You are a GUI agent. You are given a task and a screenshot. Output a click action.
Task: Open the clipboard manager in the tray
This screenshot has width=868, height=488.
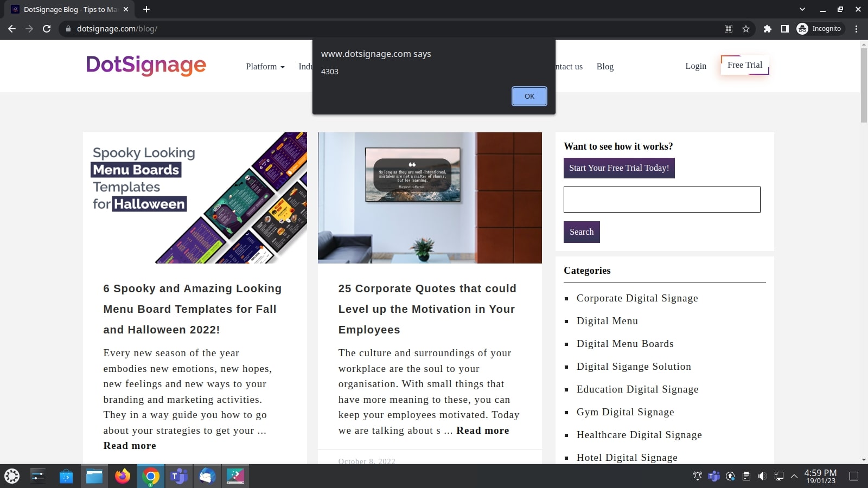[745, 476]
